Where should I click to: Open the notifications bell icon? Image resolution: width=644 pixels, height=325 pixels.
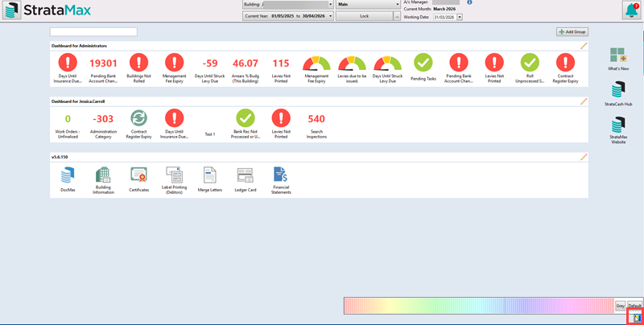pyautogui.click(x=631, y=10)
